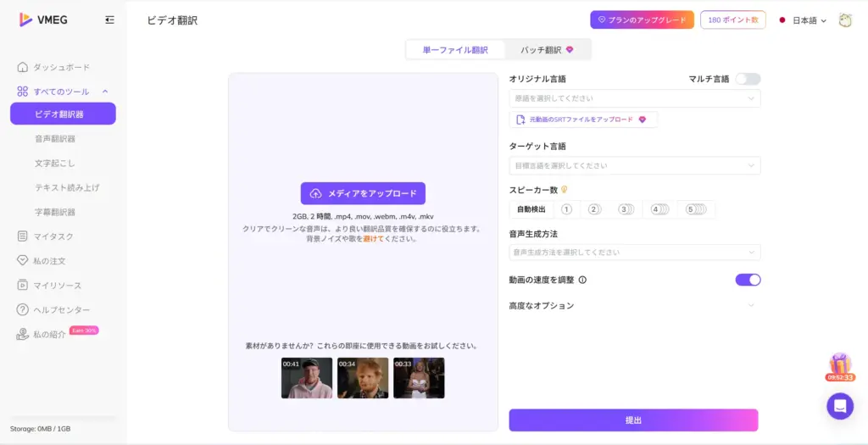Open the ターゲット言語 dropdown

[x=634, y=165]
